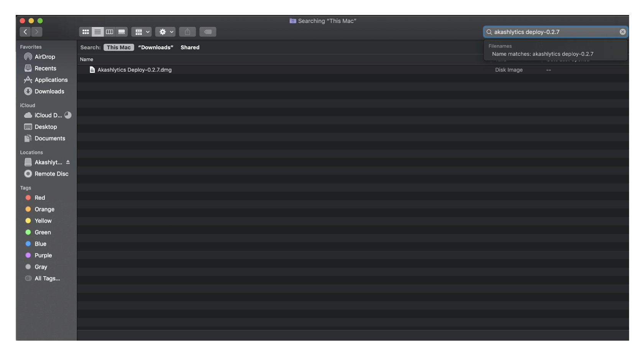Click the Disk Image kind cell
Image resolution: width=644 pixels, height=356 pixels.
(509, 70)
